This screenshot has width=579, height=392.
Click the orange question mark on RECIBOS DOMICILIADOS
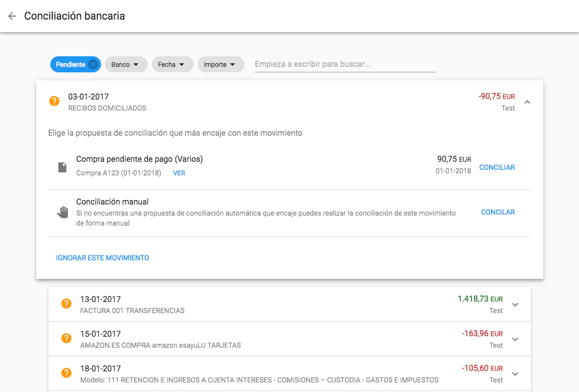coord(54,102)
